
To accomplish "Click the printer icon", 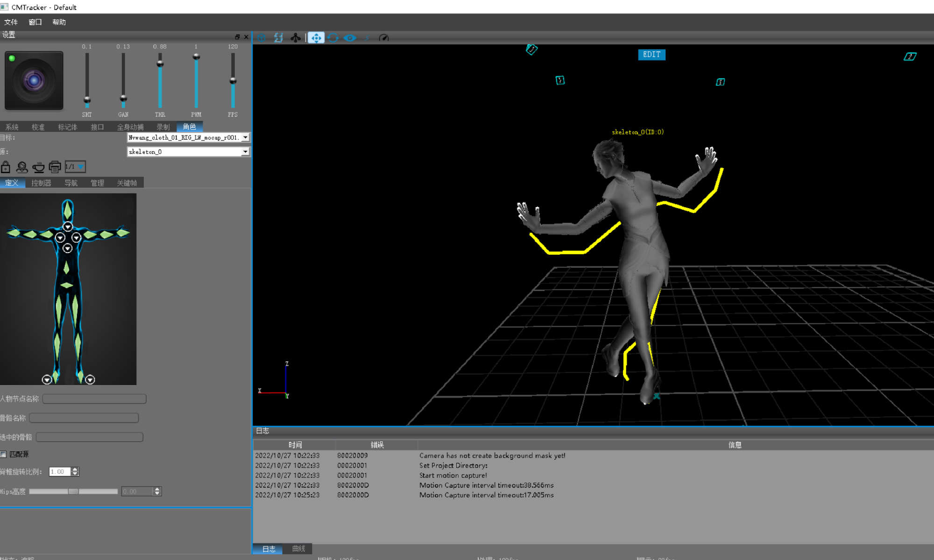I will pyautogui.click(x=55, y=167).
